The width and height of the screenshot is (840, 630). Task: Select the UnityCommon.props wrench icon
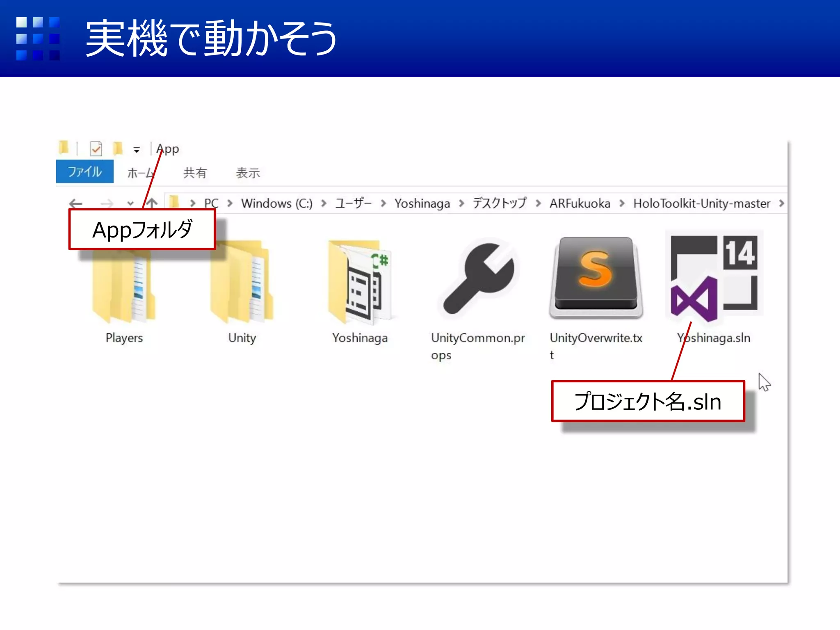tap(478, 279)
